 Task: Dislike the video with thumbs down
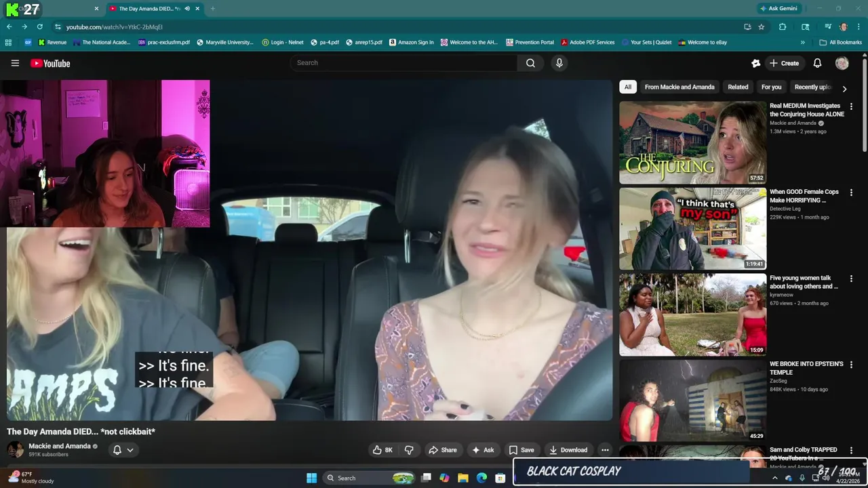[x=409, y=450]
